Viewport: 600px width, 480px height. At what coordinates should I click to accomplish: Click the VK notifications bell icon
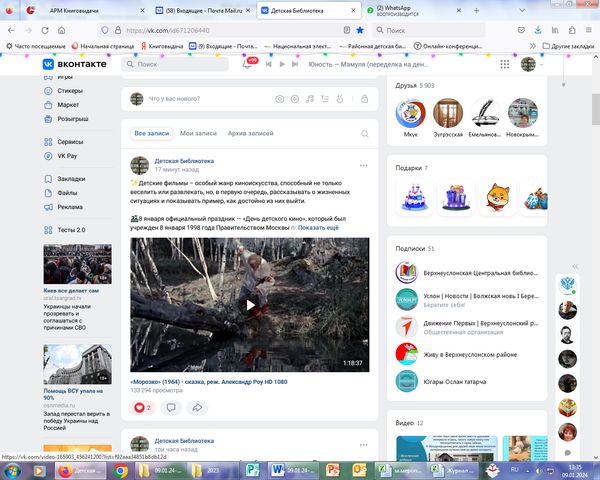coord(247,64)
